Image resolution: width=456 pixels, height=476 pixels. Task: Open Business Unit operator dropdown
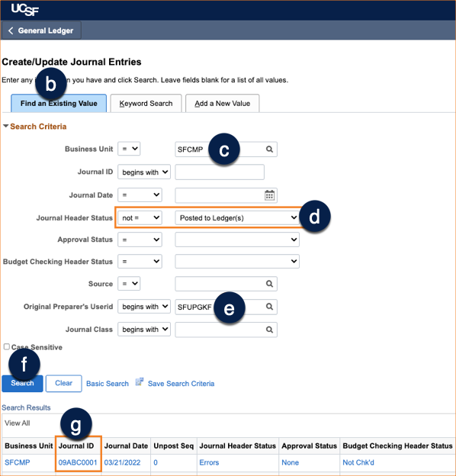click(129, 149)
